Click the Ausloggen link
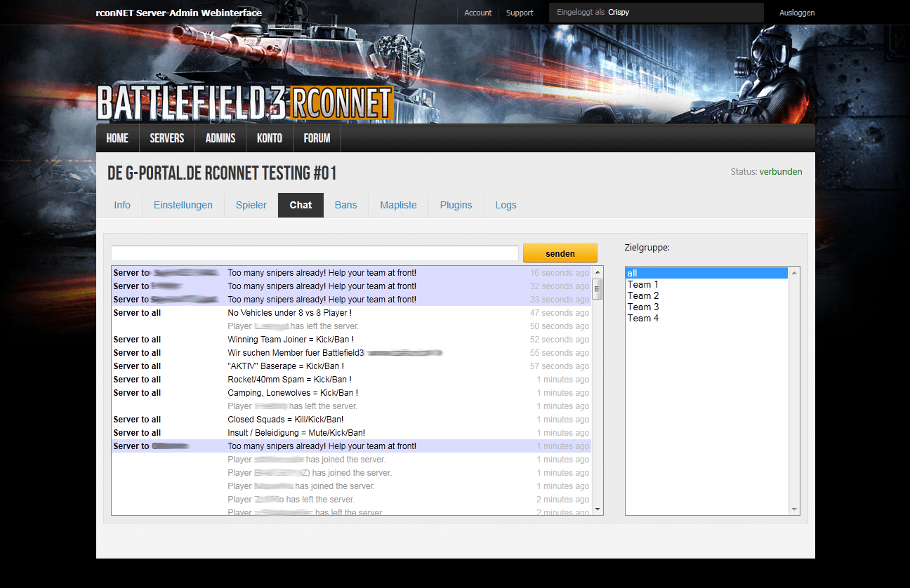This screenshot has height=588, width=910. [797, 13]
